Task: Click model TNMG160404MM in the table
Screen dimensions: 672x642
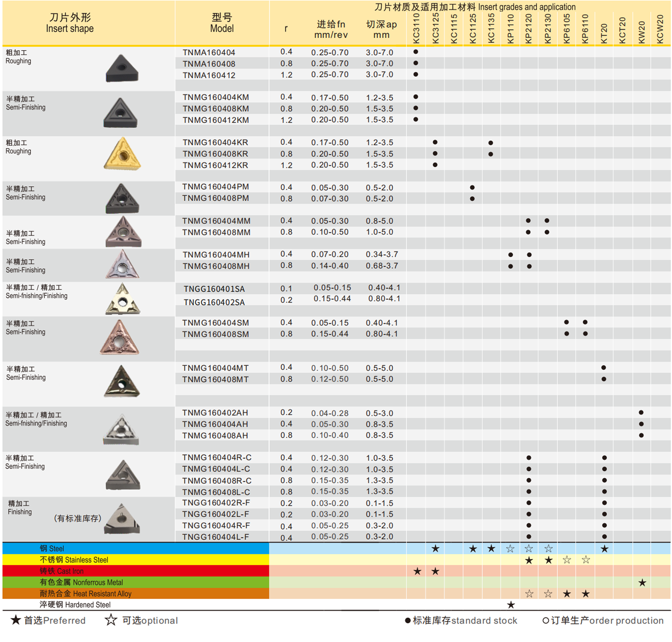Action: pyautogui.click(x=216, y=221)
